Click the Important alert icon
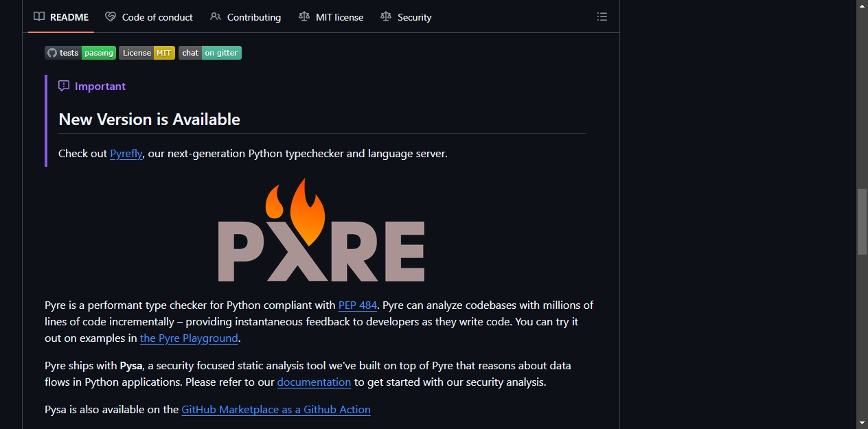Image resolution: width=868 pixels, height=429 pixels. tap(64, 86)
